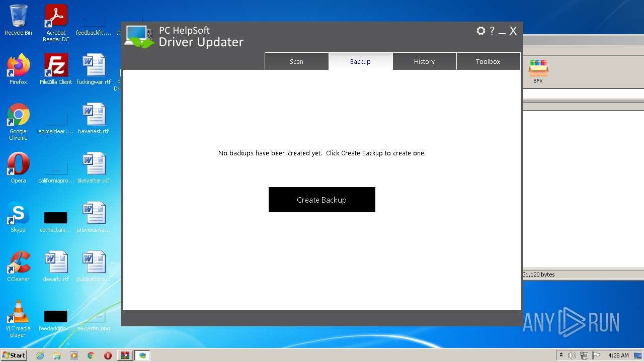Launch Chrome from the taskbar

[x=91, y=355]
